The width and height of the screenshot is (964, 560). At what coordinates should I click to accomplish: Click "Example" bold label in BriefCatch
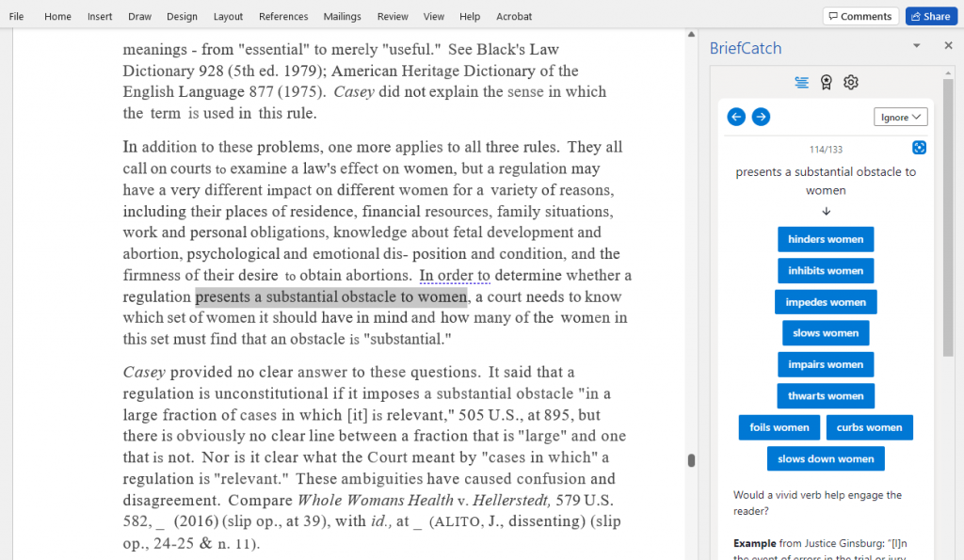tap(754, 543)
